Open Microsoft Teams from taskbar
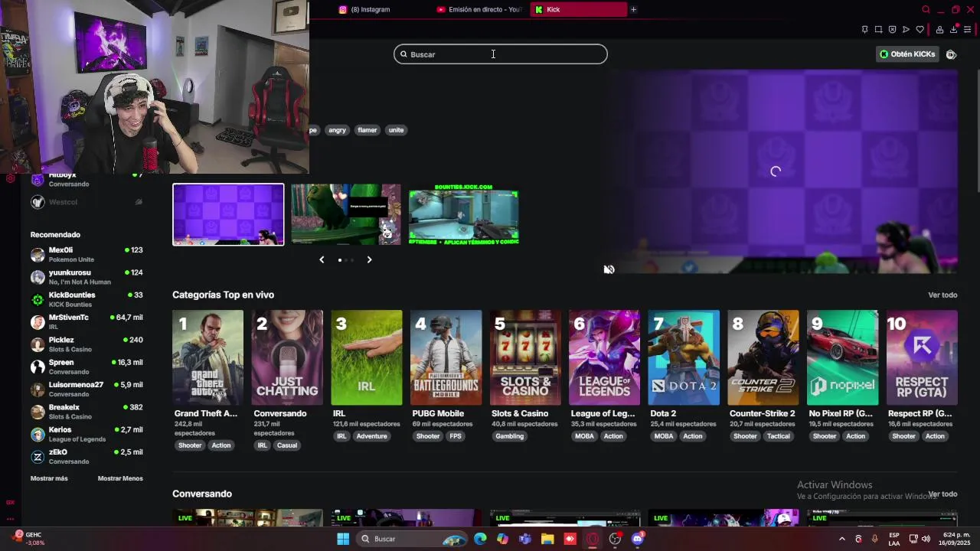Viewport: 980px width, 551px height. tap(524, 539)
